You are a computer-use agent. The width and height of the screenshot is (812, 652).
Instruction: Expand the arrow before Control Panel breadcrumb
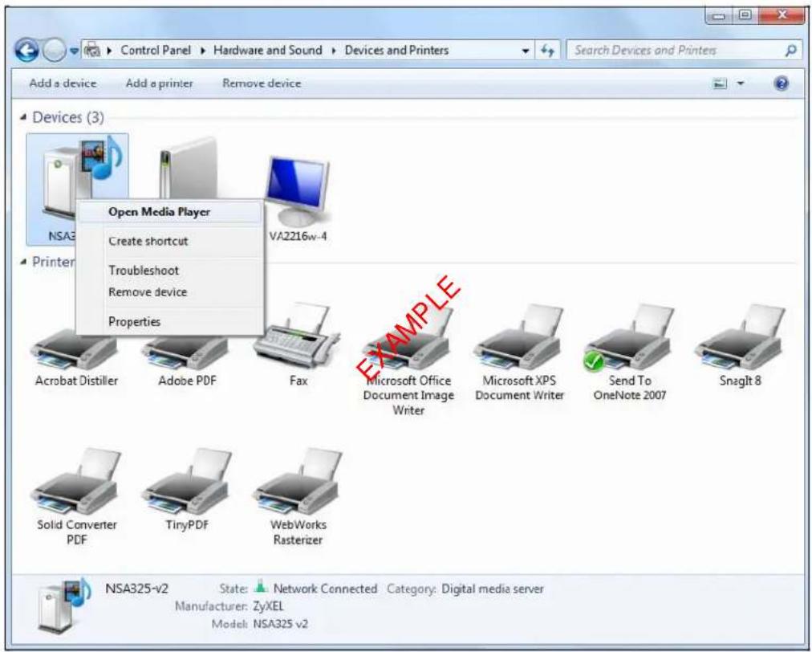click(x=110, y=51)
